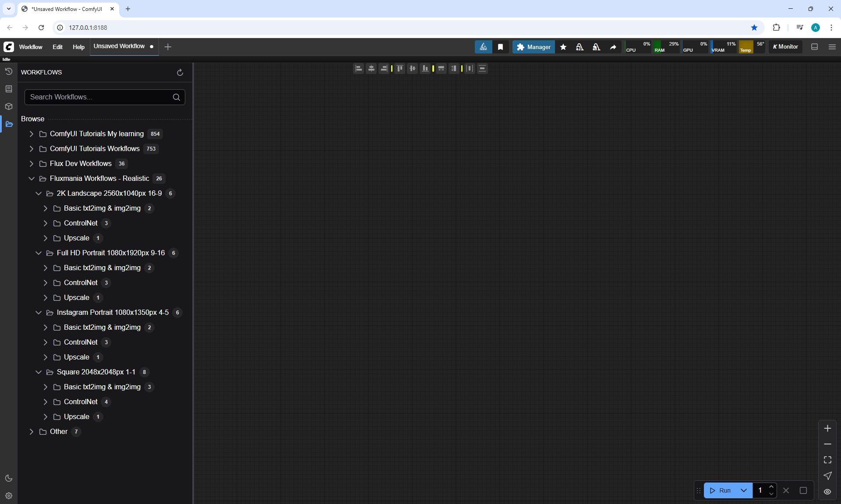Align nodes to left edge
Screen dimensions: 841x504
pos(358,68)
